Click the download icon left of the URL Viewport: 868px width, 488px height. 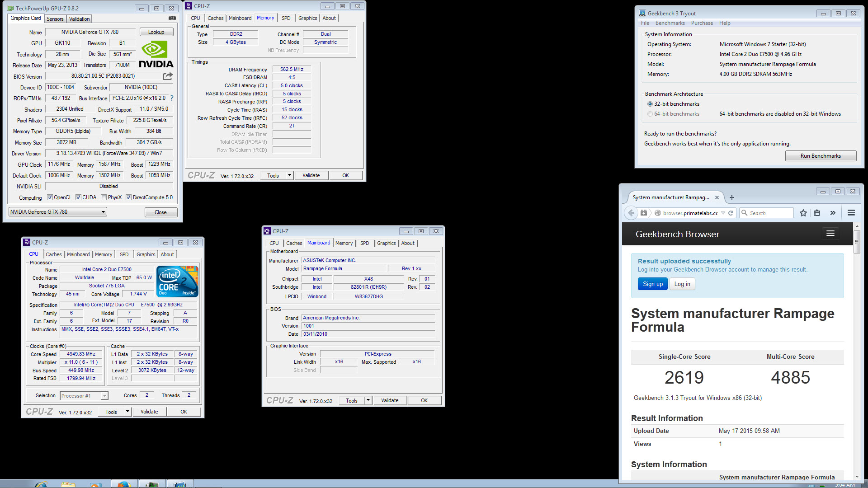pyautogui.click(x=644, y=213)
